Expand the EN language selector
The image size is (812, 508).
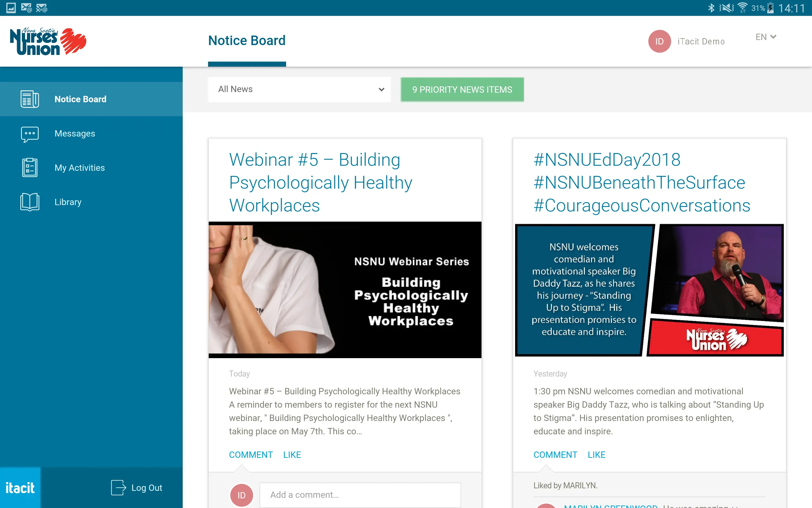pyautogui.click(x=766, y=37)
